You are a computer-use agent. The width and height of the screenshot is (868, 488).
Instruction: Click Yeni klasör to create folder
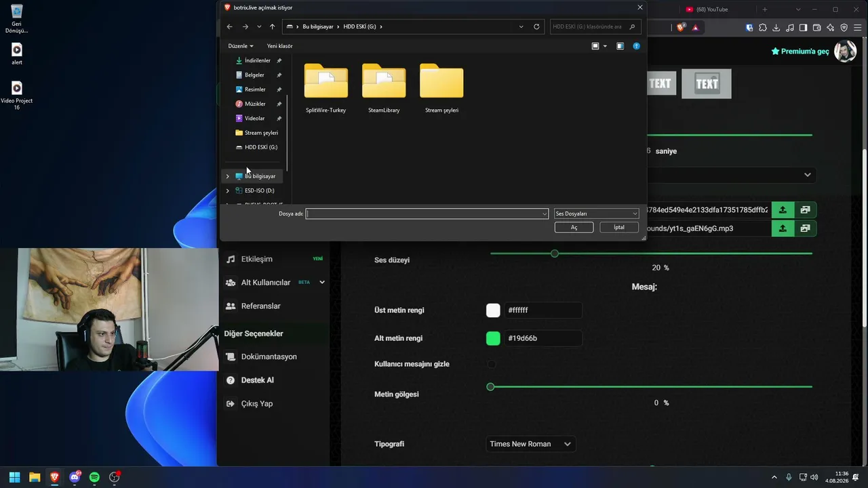pos(280,46)
